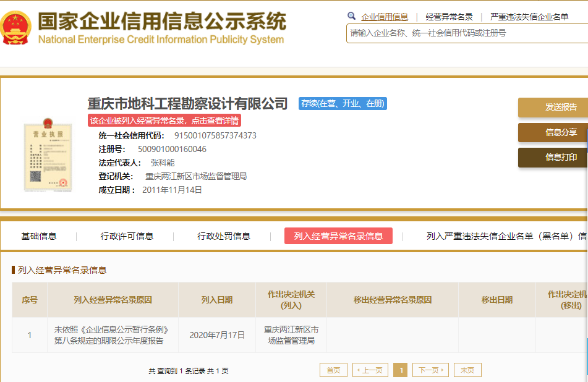Open the 列入严重违法失信企业名单 tab
588x382 pixels.
click(x=507, y=236)
